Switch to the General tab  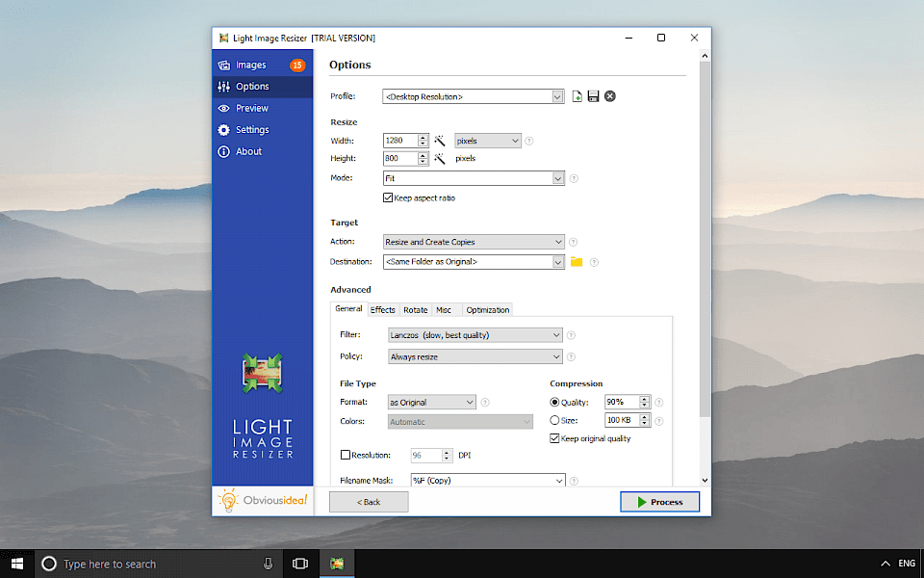(348, 308)
